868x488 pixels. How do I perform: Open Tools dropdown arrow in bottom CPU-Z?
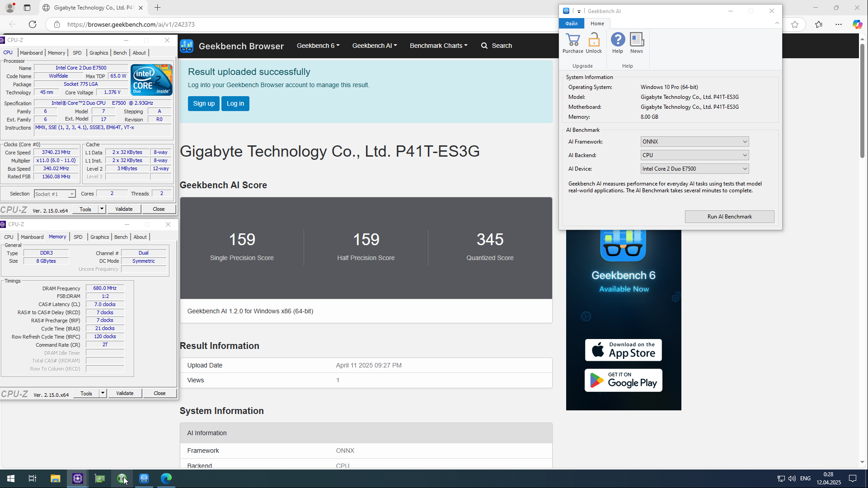pyautogui.click(x=103, y=393)
